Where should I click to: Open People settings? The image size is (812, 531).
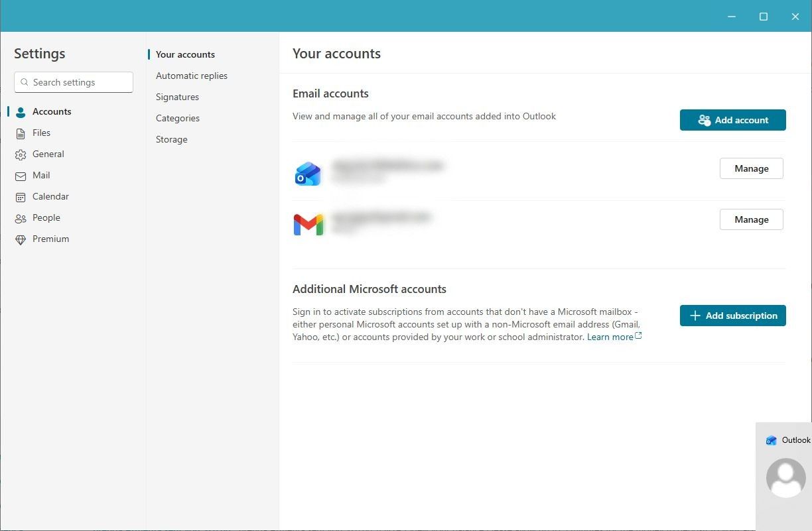[73, 217]
